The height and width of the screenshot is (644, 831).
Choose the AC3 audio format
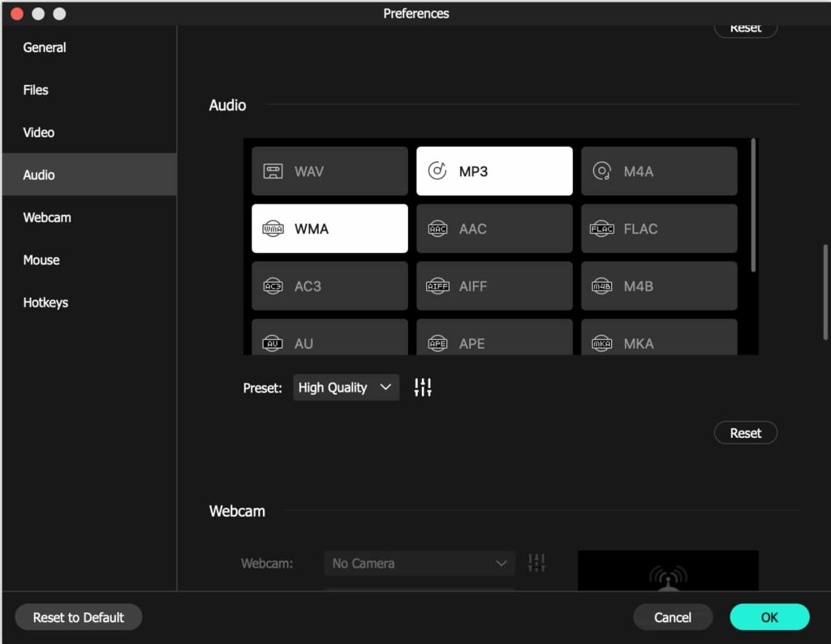(x=329, y=286)
